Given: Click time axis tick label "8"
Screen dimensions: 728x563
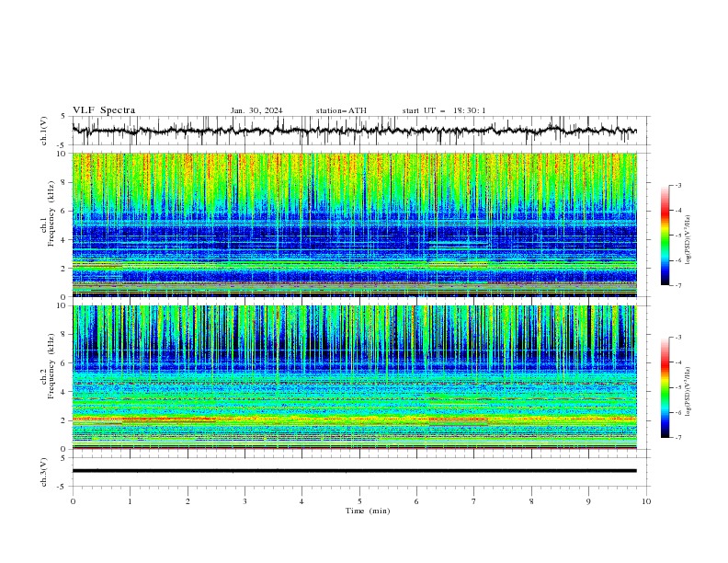Looking at the screenshot, I should click(531, 501).
